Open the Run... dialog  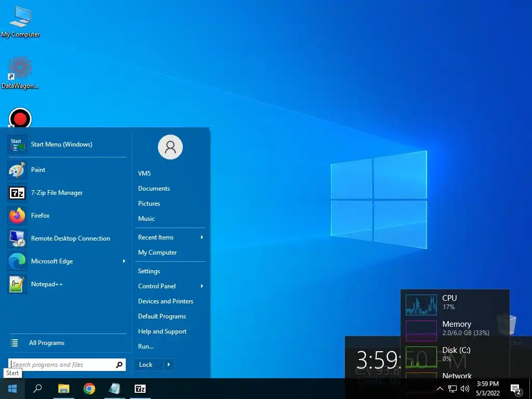click(x=146, y=347)
